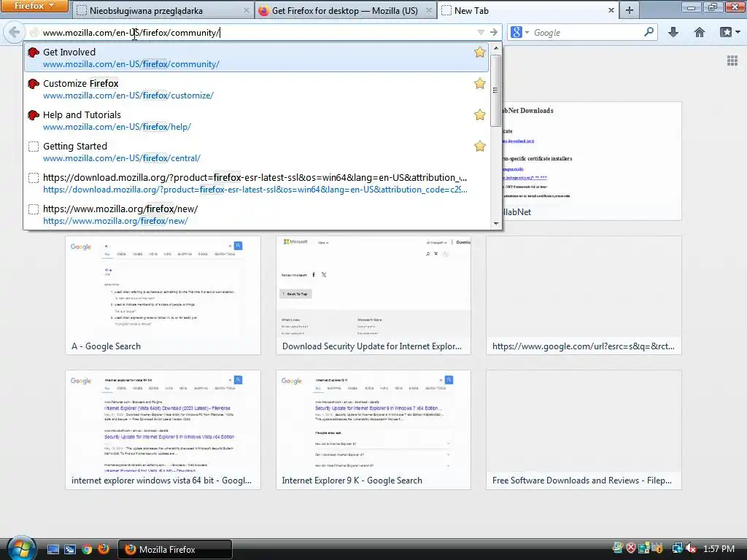Open a new tab with the plus button
Viewport: 747px width, 560px height.
tap(630, 10)
